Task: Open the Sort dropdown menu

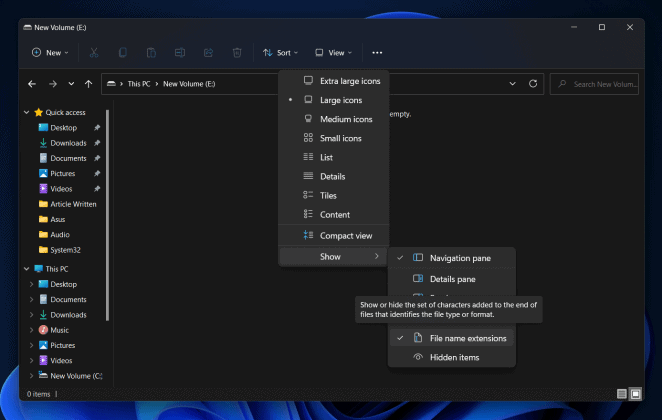Action: pyautogui.click(x=280, y=53)
